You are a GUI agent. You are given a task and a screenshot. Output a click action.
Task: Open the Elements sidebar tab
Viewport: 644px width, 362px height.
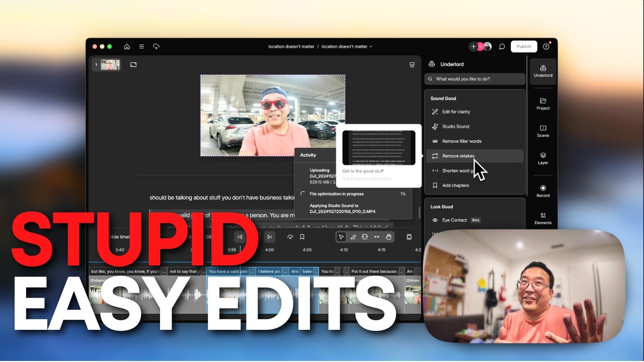point(543,218)
